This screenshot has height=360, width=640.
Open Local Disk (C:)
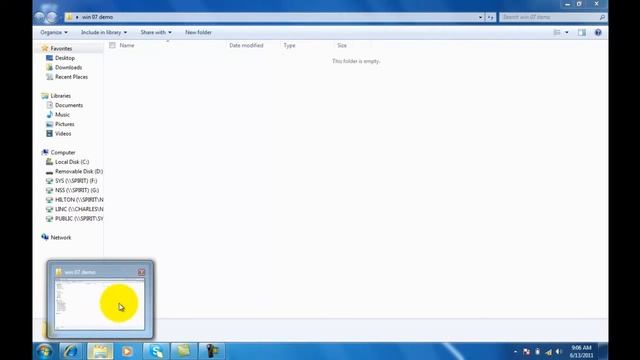click(72, 162)
